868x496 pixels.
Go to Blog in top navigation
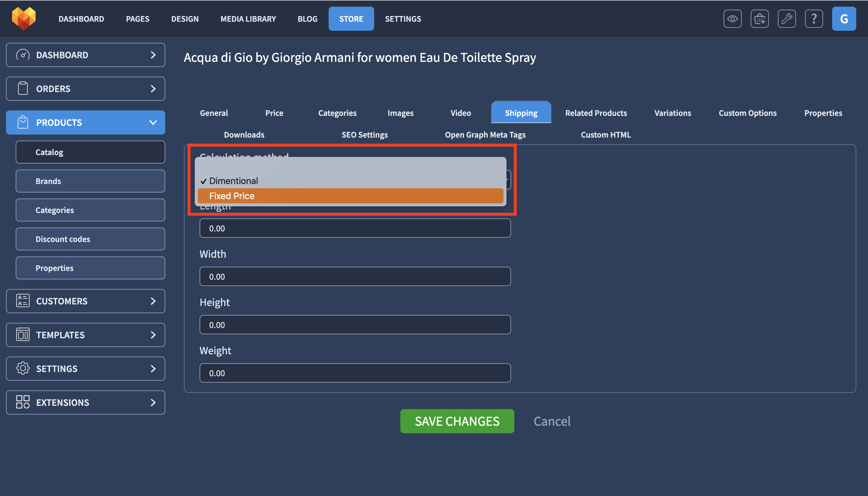tap(308, 19)
